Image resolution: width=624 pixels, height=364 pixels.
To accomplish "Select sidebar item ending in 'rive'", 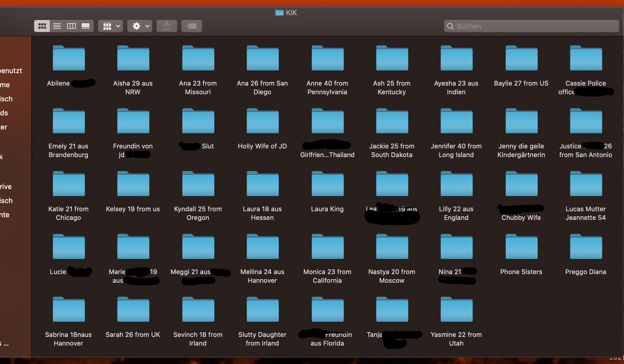I will (6, 187).
